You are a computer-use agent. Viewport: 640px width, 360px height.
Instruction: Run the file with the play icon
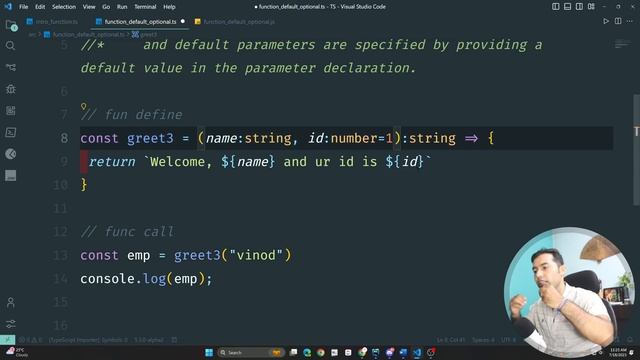(x=606, y=21)
